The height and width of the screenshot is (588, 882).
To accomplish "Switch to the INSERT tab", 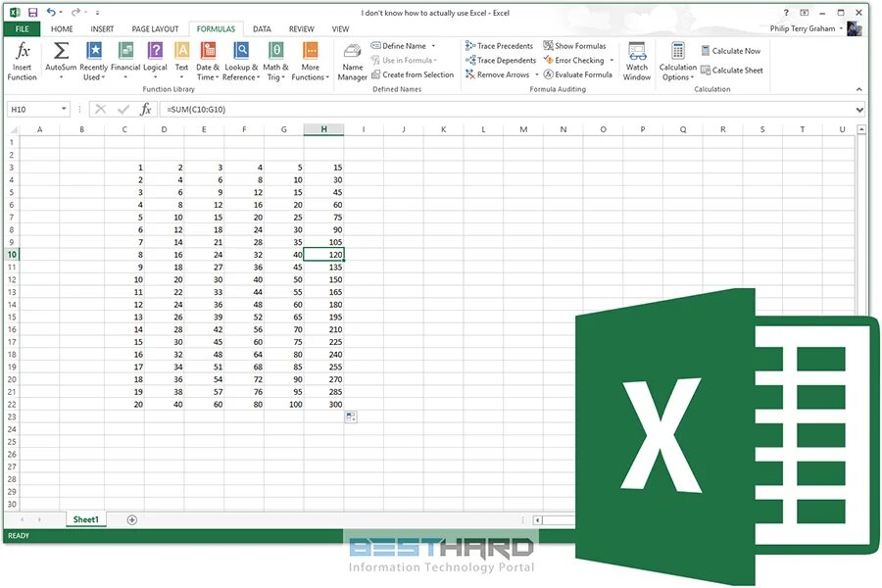I will click(102, 28).
